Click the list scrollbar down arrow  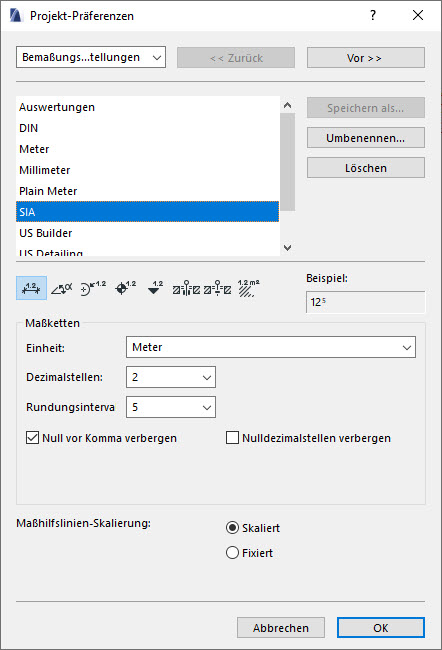point(287,248)
